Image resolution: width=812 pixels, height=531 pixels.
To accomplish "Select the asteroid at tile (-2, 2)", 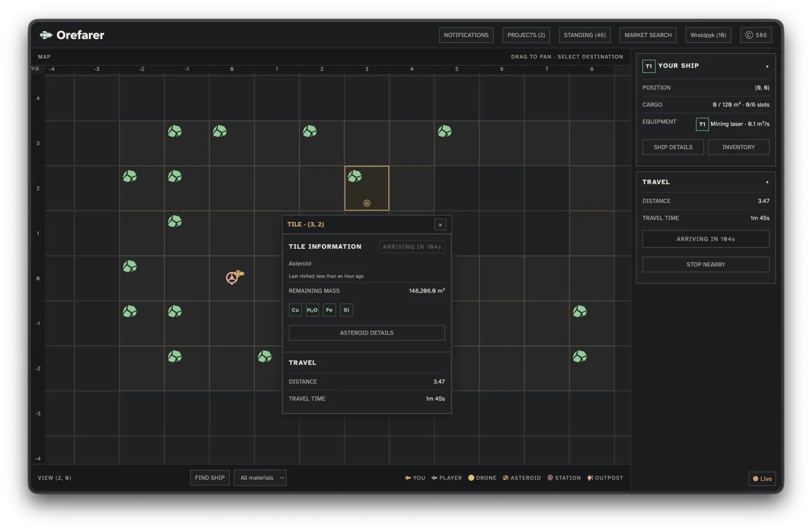I will coord(130,176).
